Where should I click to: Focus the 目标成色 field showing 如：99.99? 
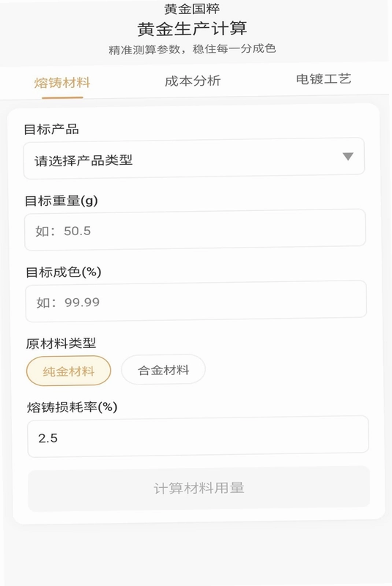[x=196, y=301]
